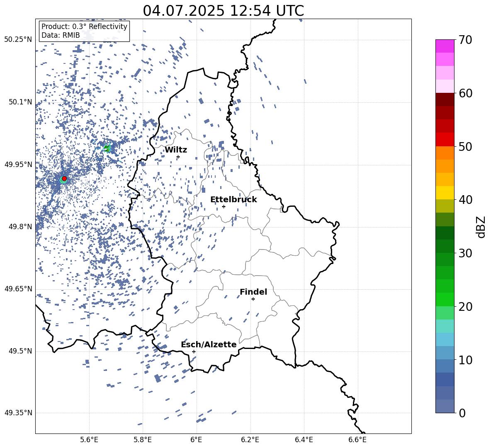Click the title '04.07.2025 12:54 UTC'
This screenshot has width=491, height=448.
click(223, 11)
